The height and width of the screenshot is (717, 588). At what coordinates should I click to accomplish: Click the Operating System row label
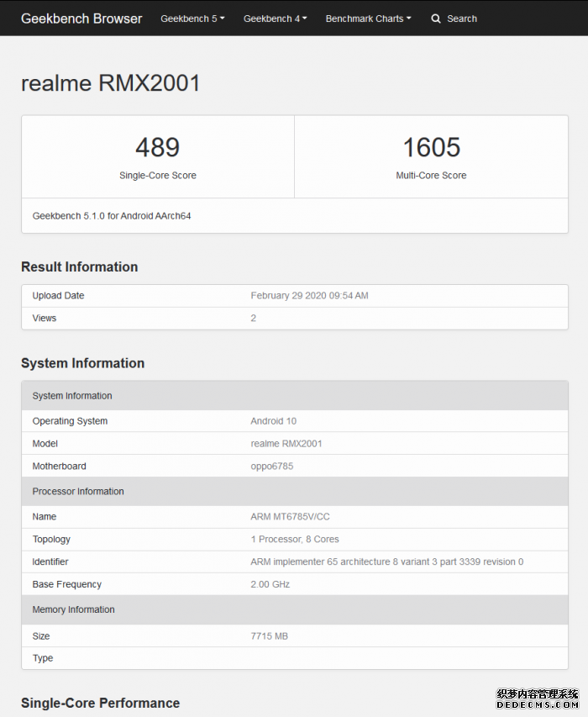(x=70, y=421)
